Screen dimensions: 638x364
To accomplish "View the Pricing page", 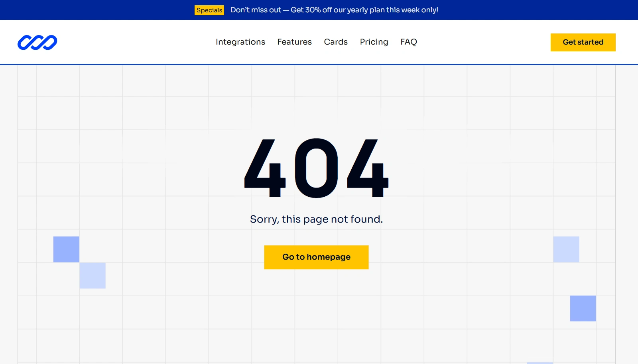I will [374, 42].
